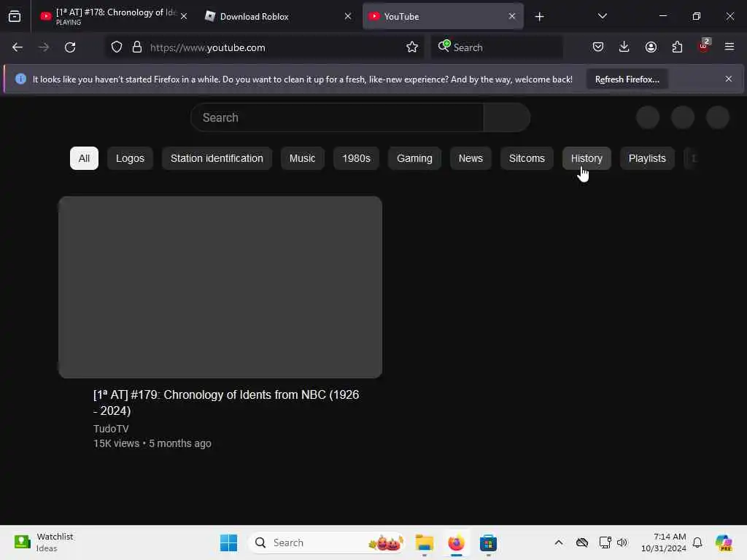Close the Chronology of Idents playing tab

(x=184, y=16)
